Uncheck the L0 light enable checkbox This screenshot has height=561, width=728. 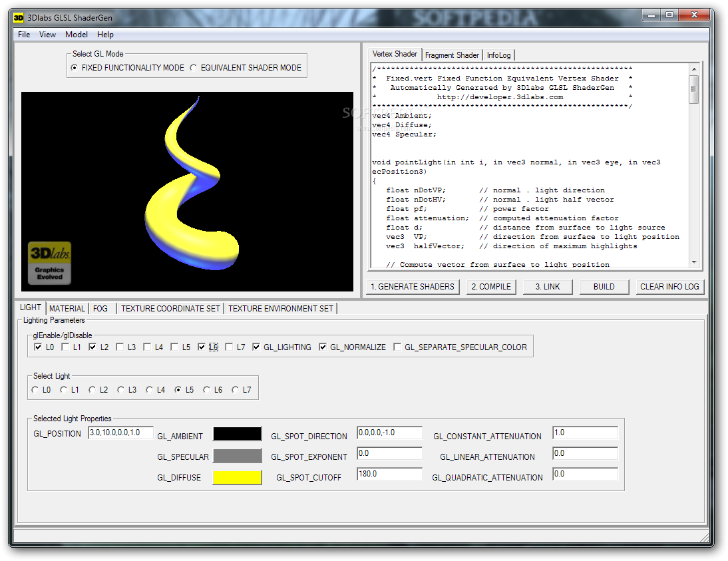(38, 347)
